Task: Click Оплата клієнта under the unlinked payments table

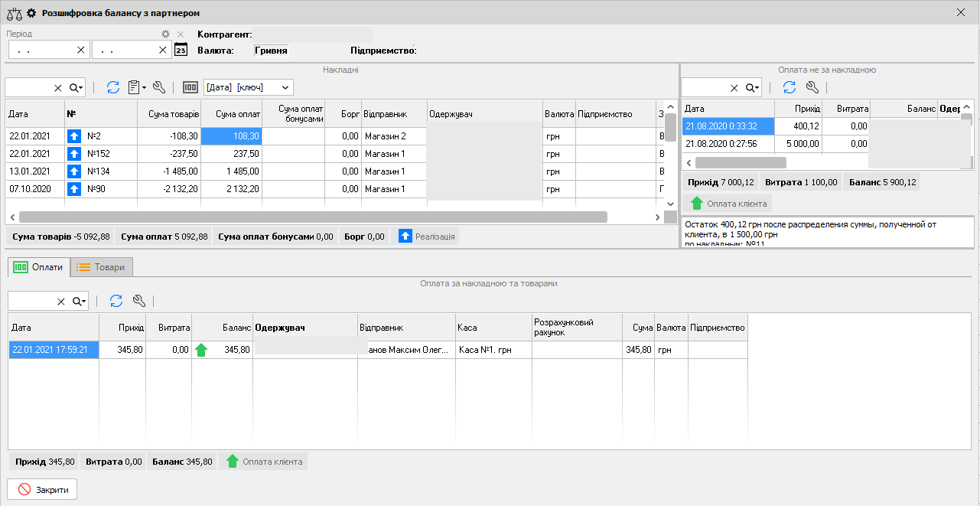Action: pos(728,203)
